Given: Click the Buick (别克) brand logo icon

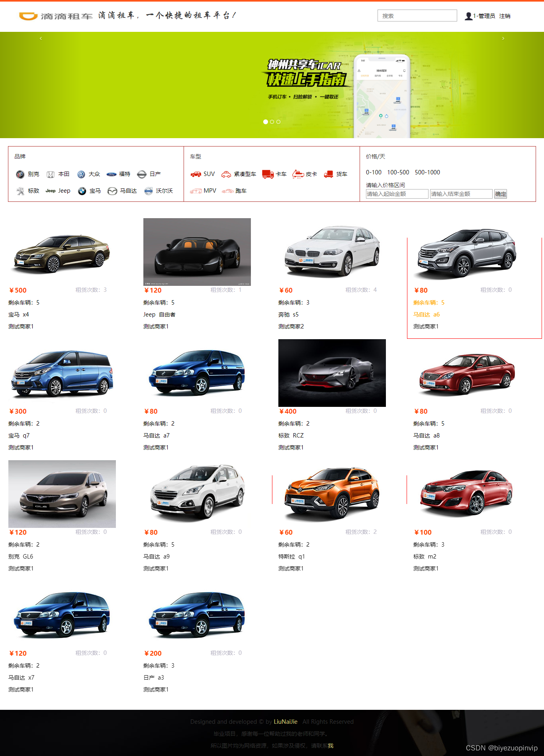Looking at the screenshot, I should (x=20, y=174).
